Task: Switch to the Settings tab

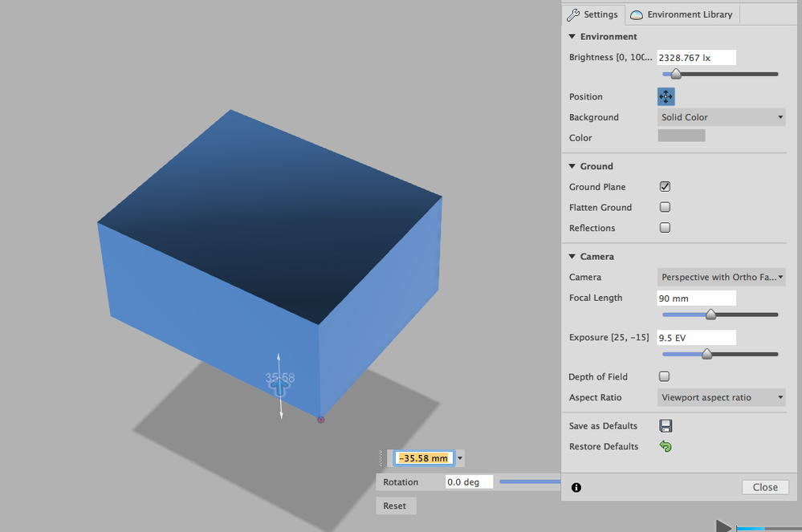Action: tap(593, 14)
